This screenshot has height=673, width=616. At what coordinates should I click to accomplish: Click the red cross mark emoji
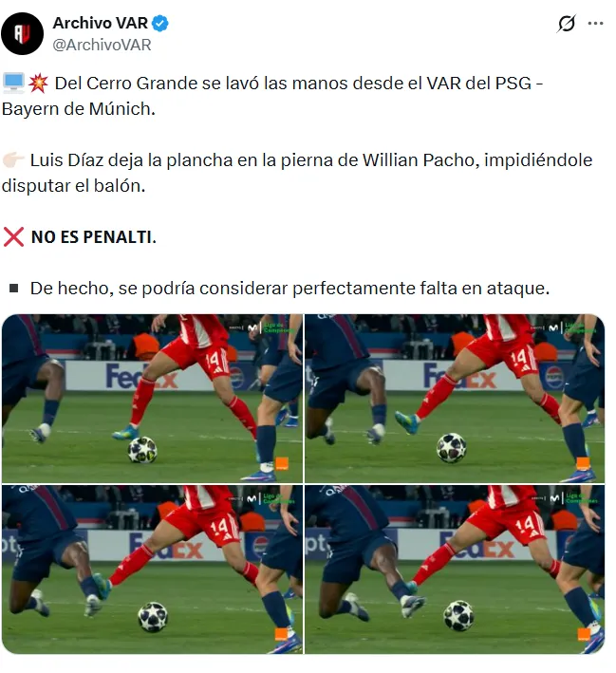[x=13, y=237]
